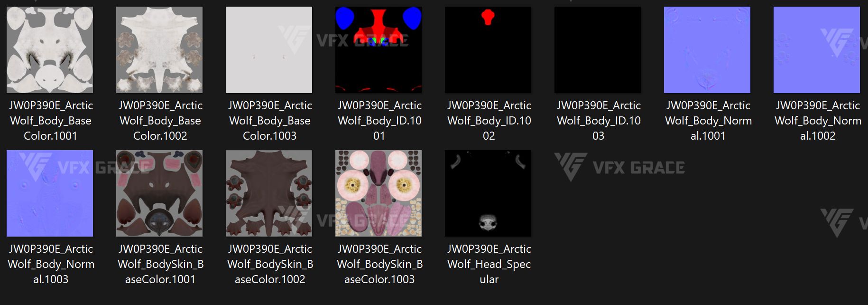Image resolution: width=868 pixels, height=305 pixels.
Task: Select the Body_Normal.1002 normal map thumbnail
Action: click(x=817, y=50)
